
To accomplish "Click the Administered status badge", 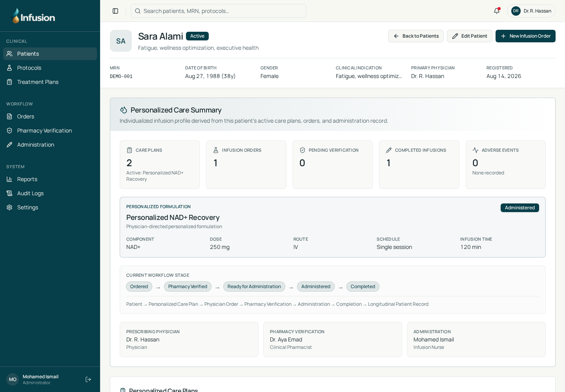I will 520,208.
